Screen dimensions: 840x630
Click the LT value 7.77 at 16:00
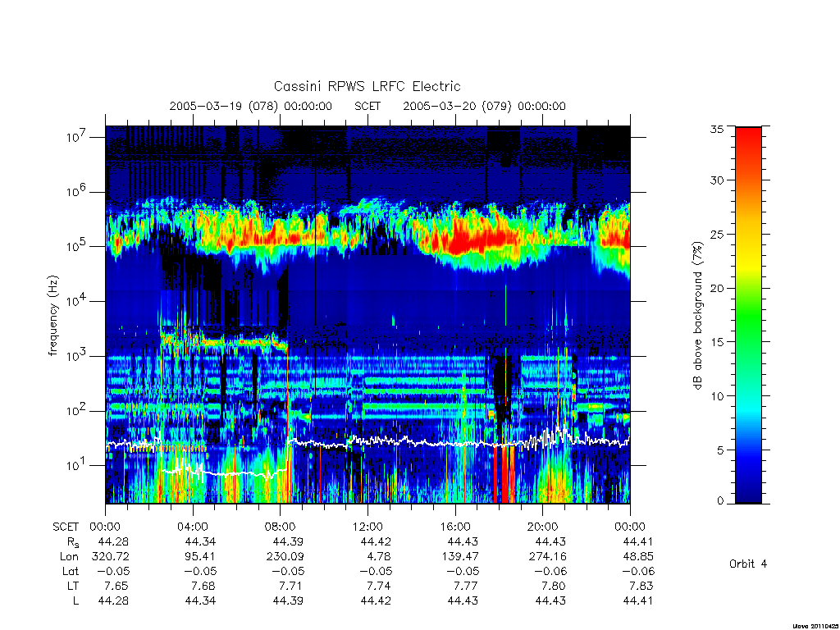[463, 586]
